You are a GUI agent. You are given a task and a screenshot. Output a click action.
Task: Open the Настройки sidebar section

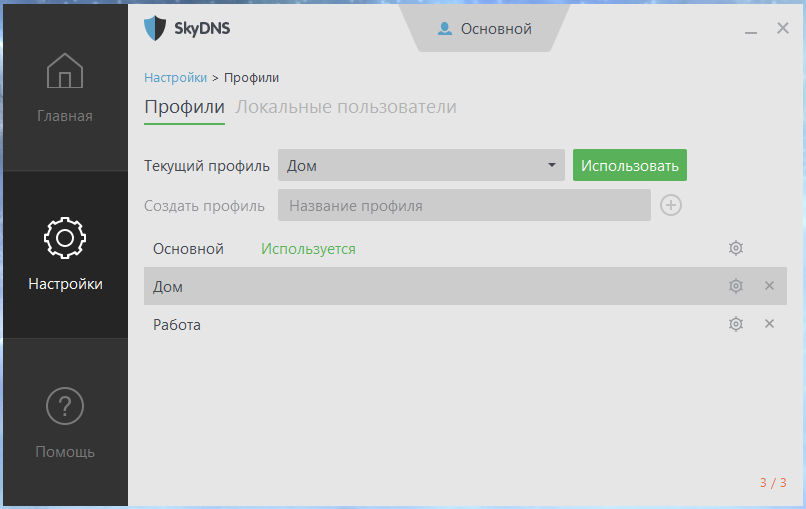(65, 256)
